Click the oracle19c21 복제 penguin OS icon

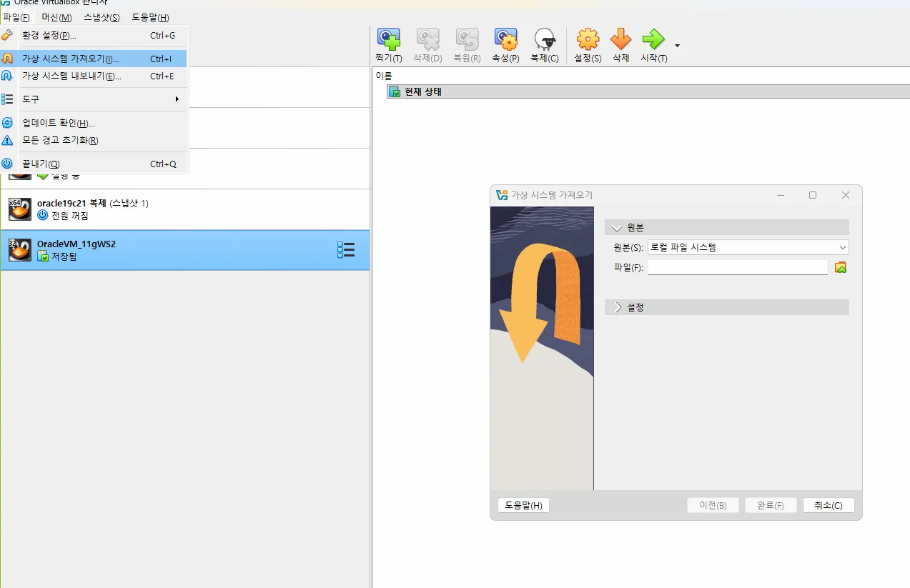(x=20, y=209)
